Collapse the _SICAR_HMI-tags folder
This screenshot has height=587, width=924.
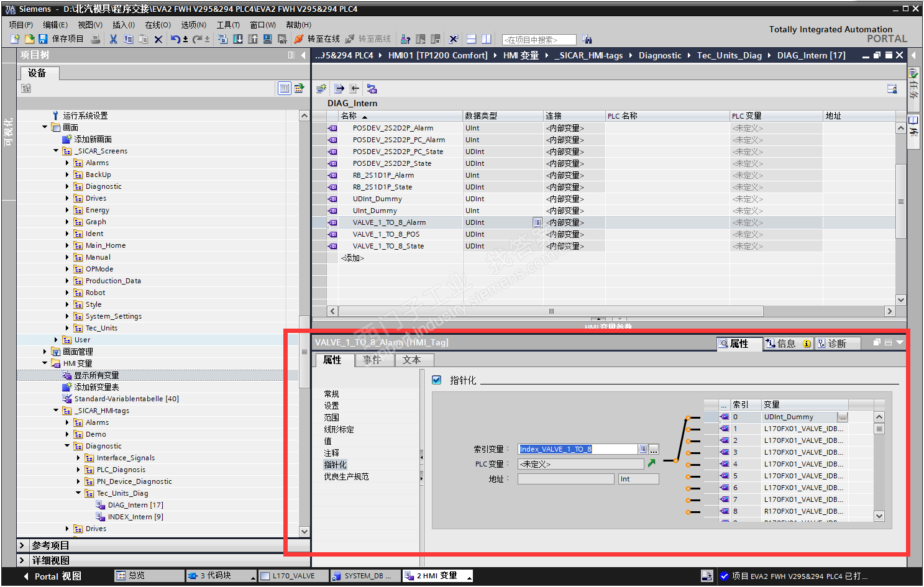point(56,411)
